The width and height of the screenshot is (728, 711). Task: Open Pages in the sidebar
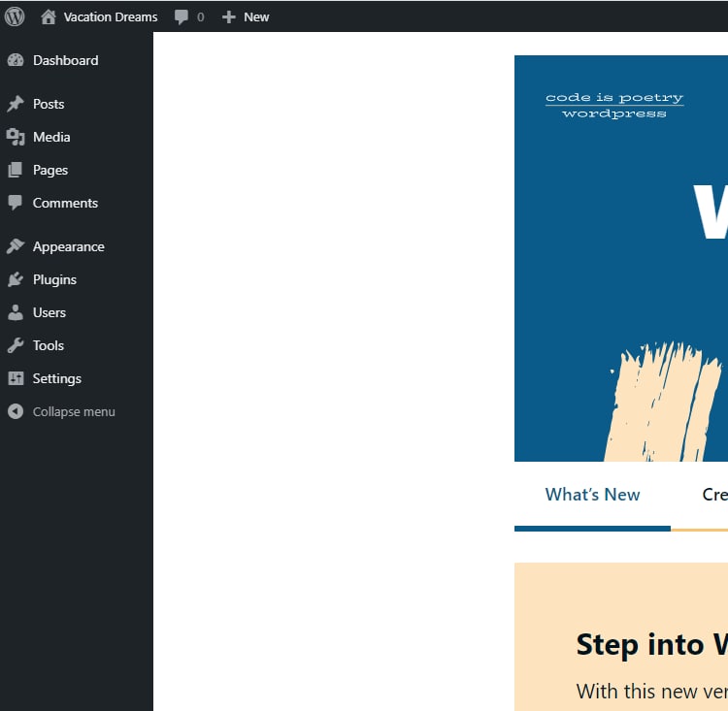tap(50, 171)
